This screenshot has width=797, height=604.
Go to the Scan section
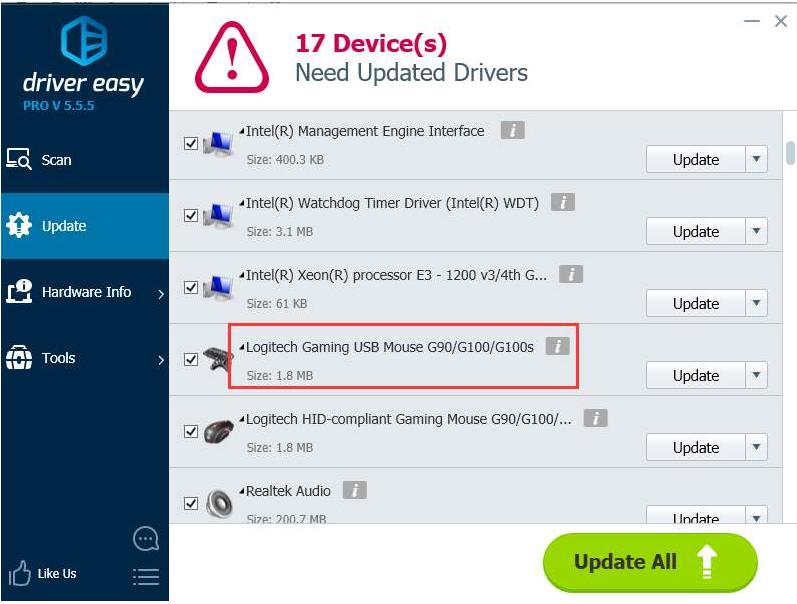(x=56, y=160)
